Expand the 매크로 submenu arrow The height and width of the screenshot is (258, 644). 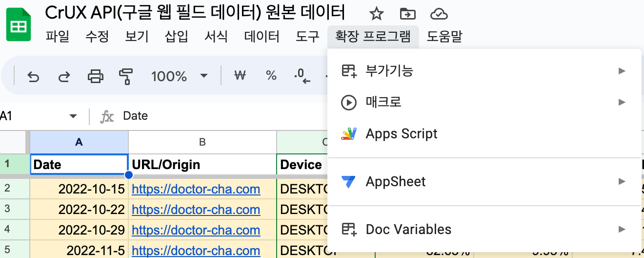point(622,102)
